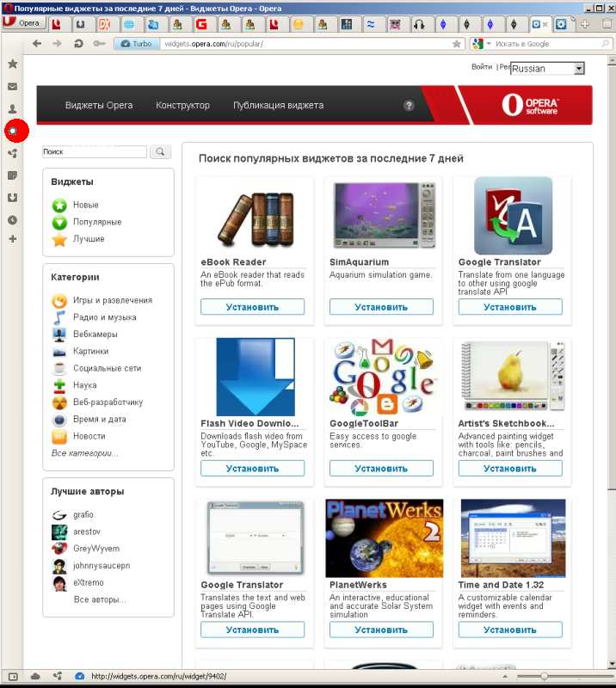Switch to the globe icon tab
Screen dimensions: 616x688
129,24
